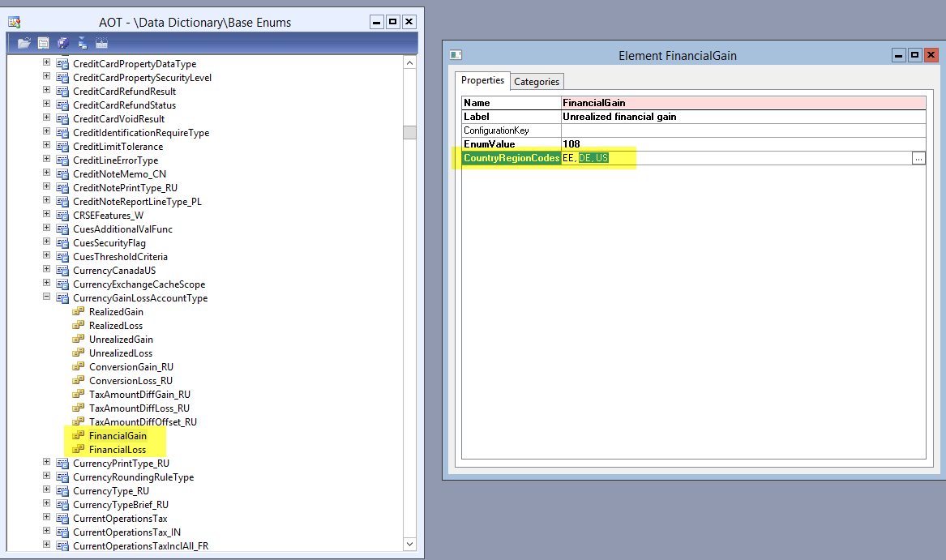Click the element icon beside RealizedGain
946x560 pixels.
79,312
